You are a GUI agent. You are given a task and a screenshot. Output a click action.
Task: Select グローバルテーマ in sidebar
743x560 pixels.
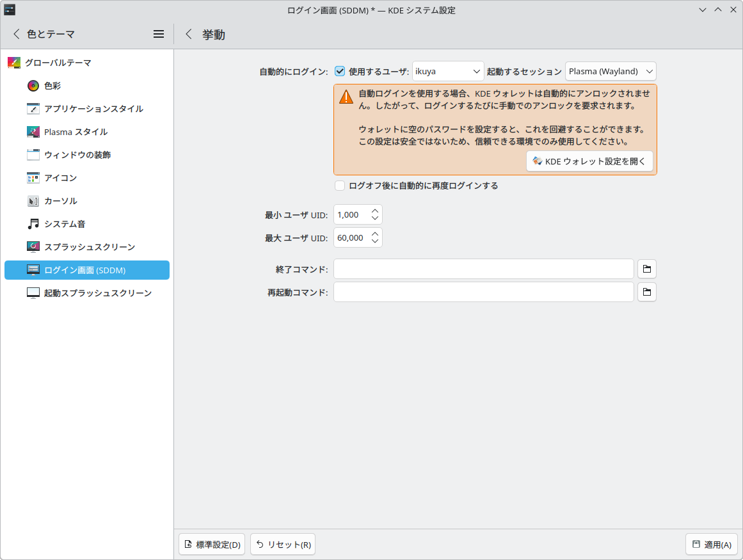(87, 63)
